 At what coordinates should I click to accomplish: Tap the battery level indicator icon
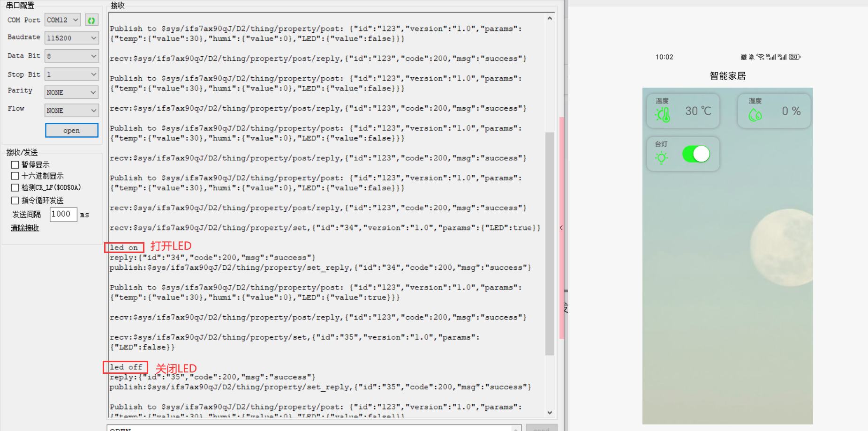pyautogui.click(x=794, y=57)
